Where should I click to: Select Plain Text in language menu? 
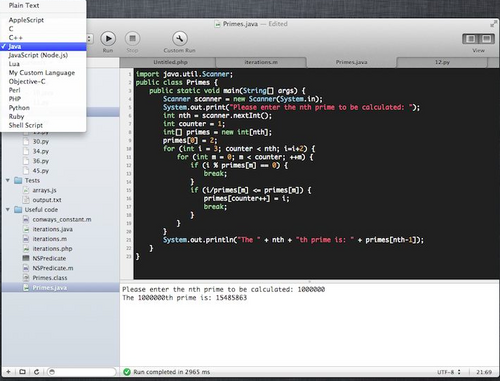[x=43, y=5]
